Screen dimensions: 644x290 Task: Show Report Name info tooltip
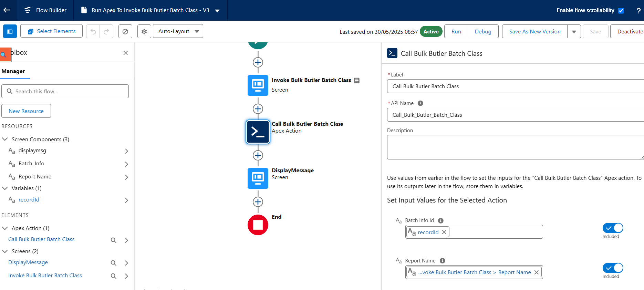[443, 261]
